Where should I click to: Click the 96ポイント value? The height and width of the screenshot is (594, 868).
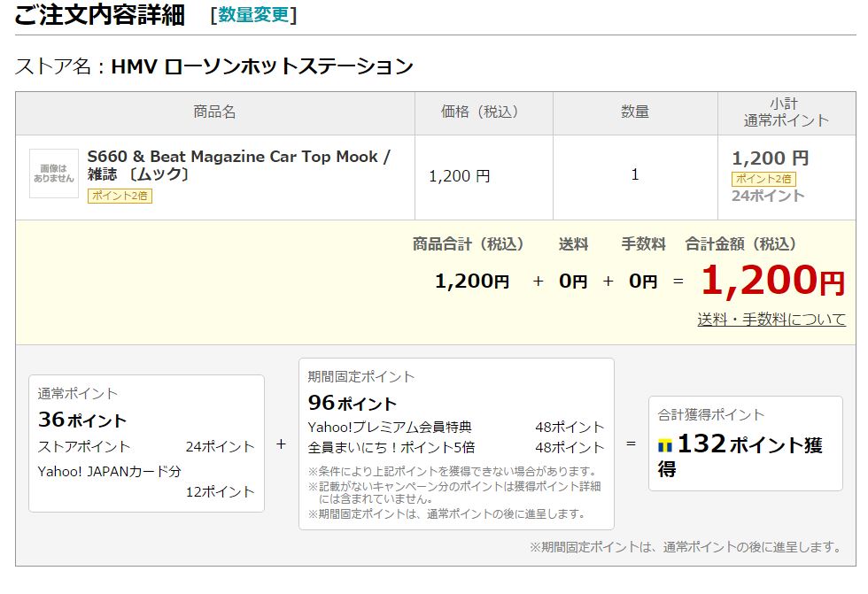pyautogui.click(x=353, y=403)
